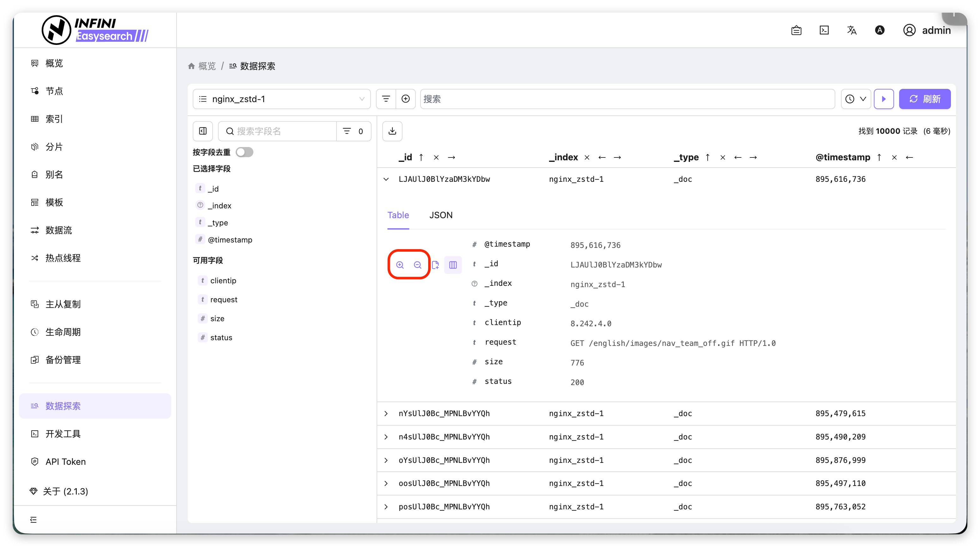Go to 概览 breadcrumb link
The width and height of the screenshot is (980, 547).
pos(207,66)
